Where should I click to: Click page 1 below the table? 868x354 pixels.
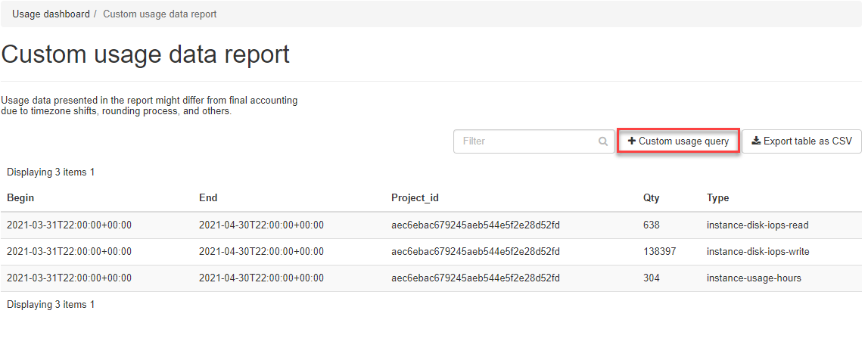click(x=92, y=305)
